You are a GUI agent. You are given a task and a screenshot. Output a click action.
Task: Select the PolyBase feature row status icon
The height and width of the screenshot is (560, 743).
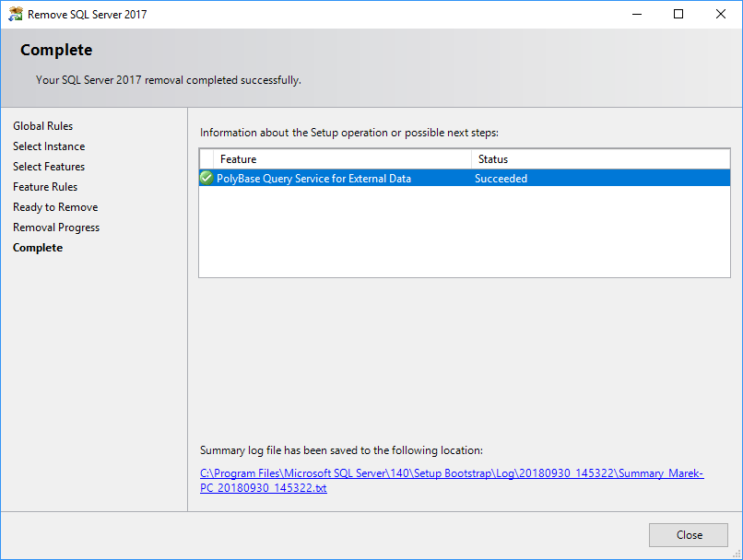coord(206,177)
